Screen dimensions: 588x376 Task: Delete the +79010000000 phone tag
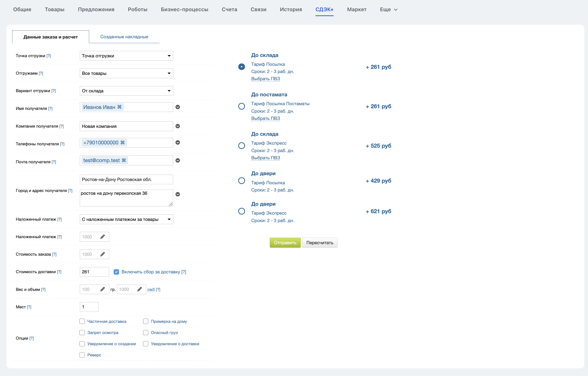122,143
